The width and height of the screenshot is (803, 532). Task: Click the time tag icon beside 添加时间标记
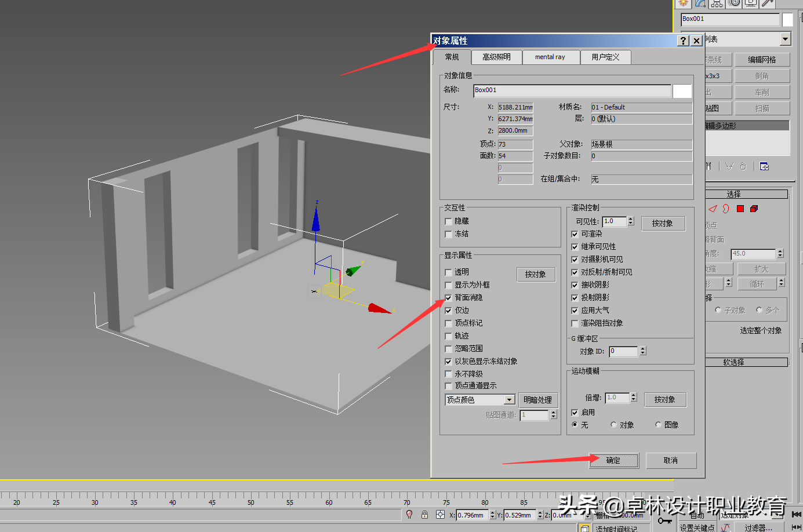tap(584, 528)
